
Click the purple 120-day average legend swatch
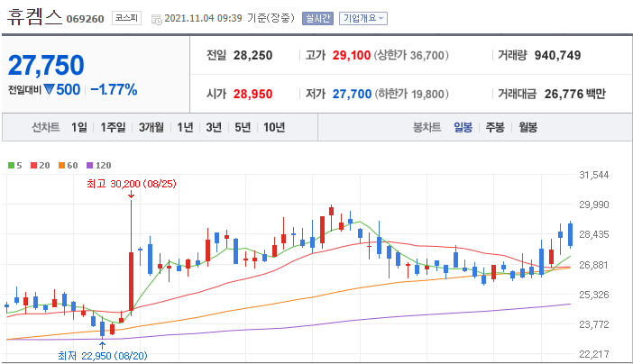pos(89,166)
